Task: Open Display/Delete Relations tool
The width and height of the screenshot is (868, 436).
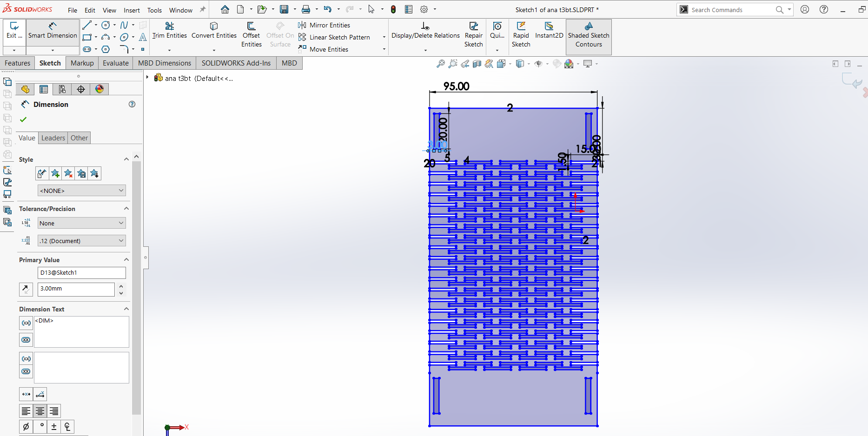Action: coord(425,31)
